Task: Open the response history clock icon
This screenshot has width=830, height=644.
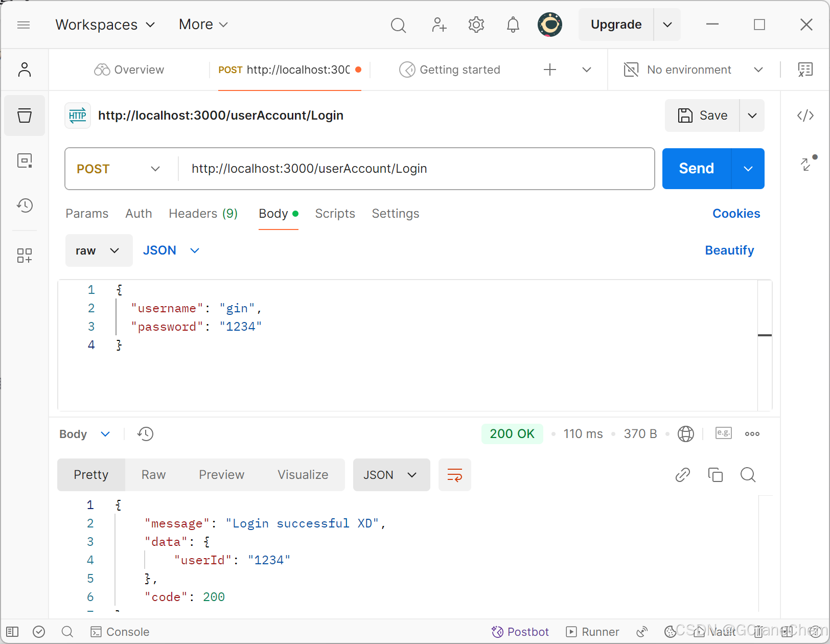Action: pos(145,434)
